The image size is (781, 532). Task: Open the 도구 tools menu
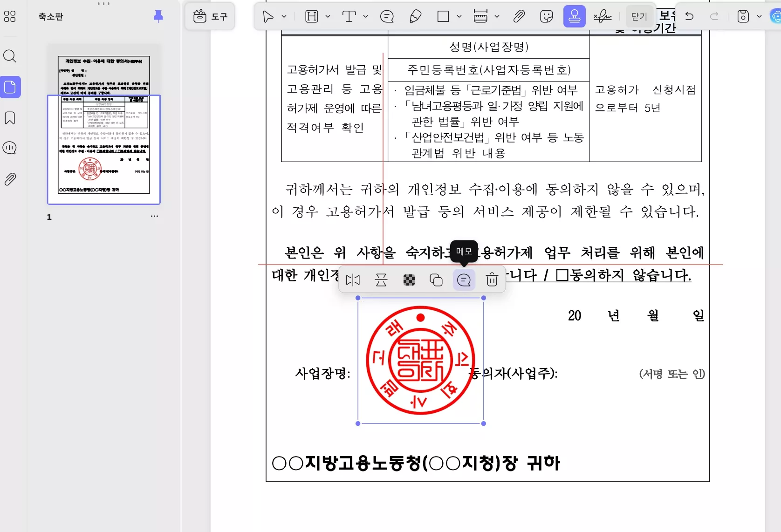pos(210,16)
